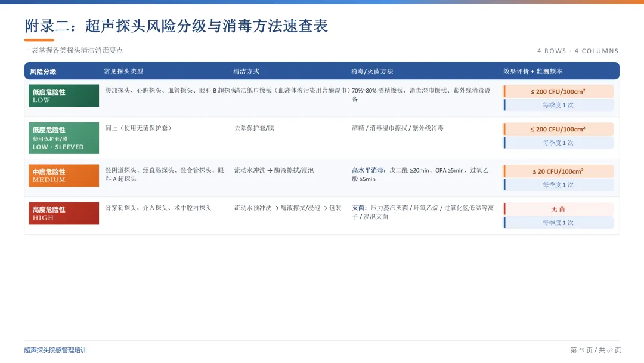Click "每季度 1 次" in the HIGH row

tap(558, 223)
